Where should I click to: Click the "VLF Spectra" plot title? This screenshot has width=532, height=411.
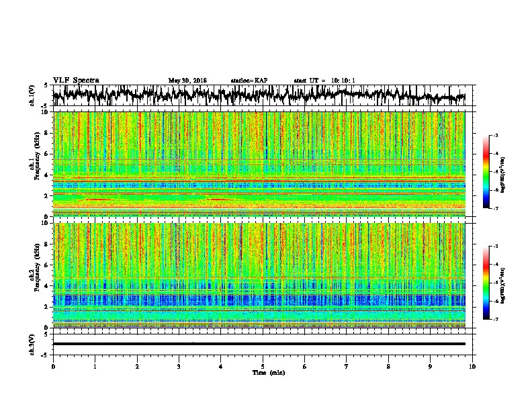[x=76, y=81]
